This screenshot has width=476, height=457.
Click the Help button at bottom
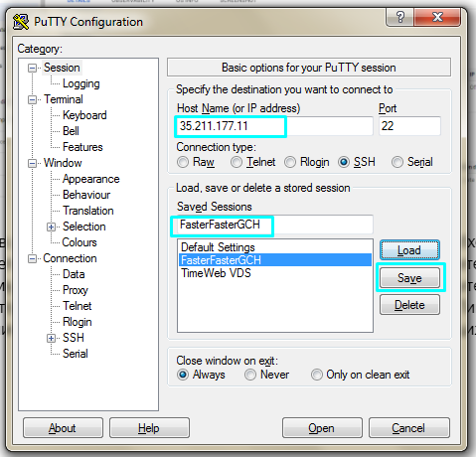click(149, 428)
